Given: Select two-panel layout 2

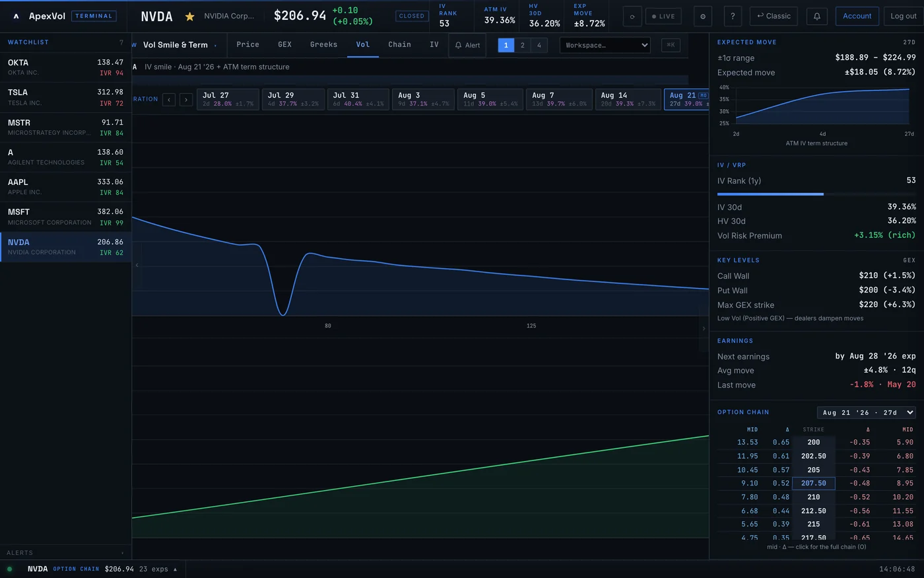Looking at the screenshot, I should [523, 45].
